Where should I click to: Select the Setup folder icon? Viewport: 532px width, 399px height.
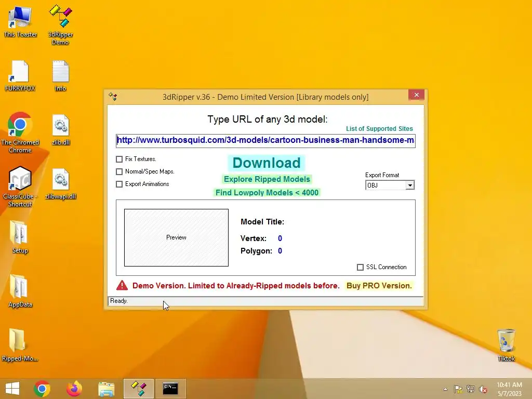[x=20, y=237]
